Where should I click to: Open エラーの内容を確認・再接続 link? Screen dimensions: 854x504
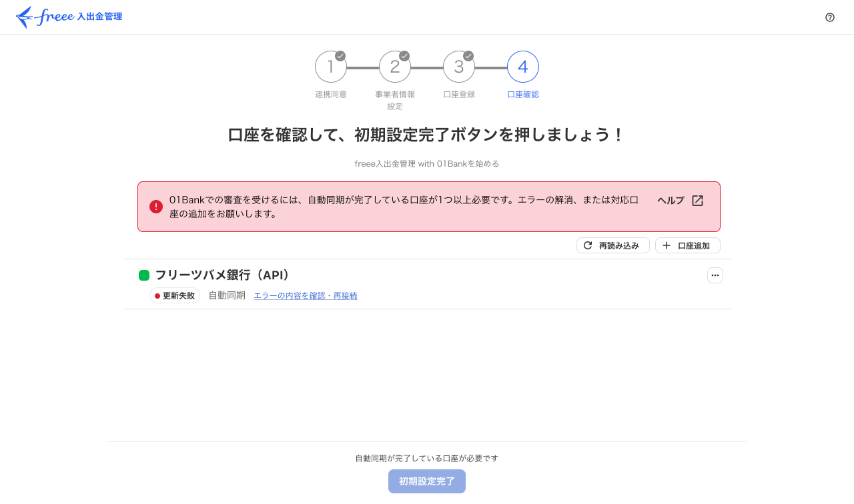[x=306, y=296]
